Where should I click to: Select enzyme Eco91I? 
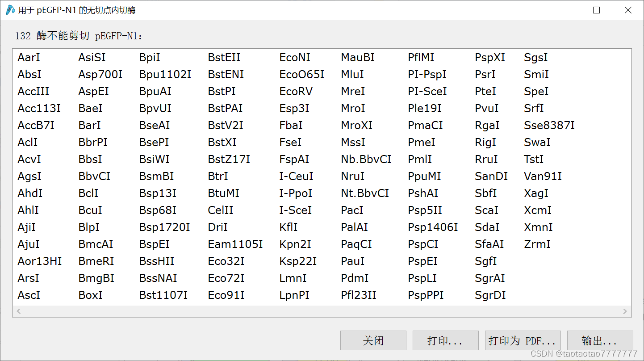click(226, 295)
